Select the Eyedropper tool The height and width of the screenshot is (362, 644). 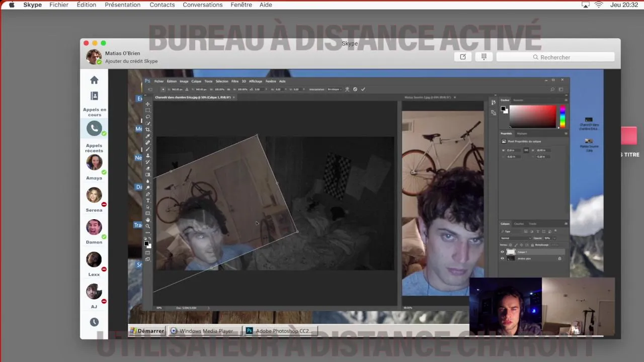click(x=148, y=135)
